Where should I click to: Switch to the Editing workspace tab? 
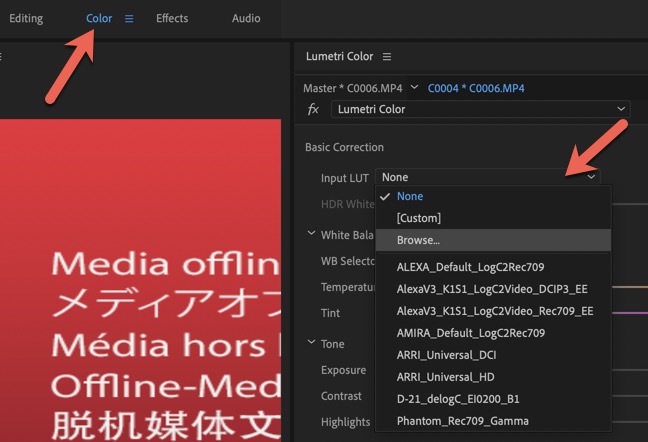[26, 19]
